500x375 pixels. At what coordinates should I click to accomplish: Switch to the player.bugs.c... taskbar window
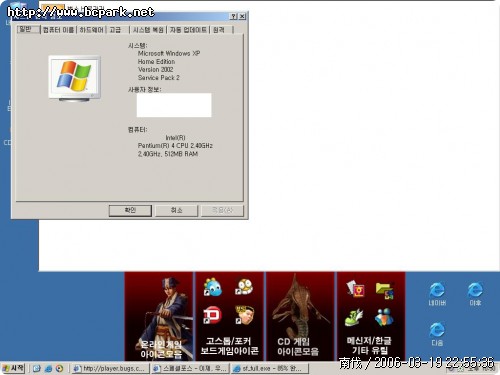110,369
